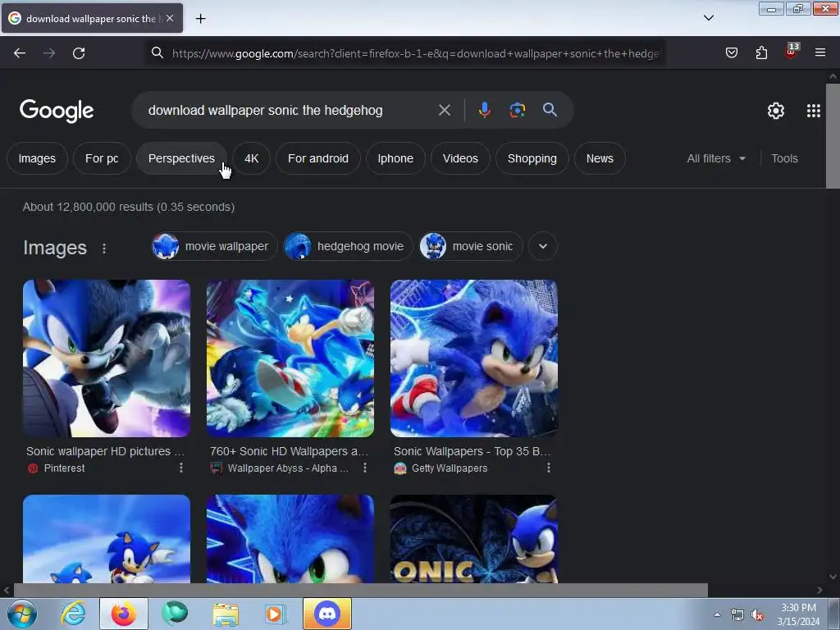Screen dimensions: 840x630
Task: Open the Windows Start menu
Action: (22, 614)
